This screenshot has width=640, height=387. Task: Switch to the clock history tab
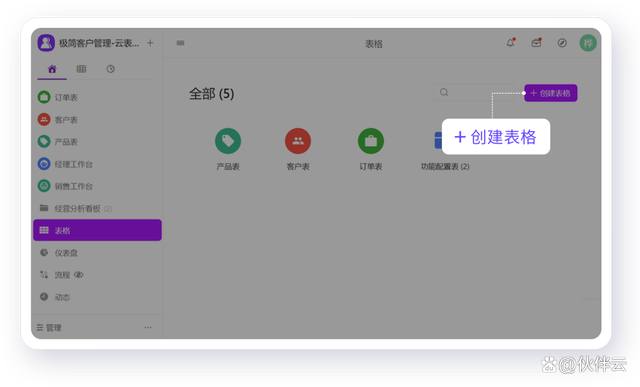click(111, 69)
